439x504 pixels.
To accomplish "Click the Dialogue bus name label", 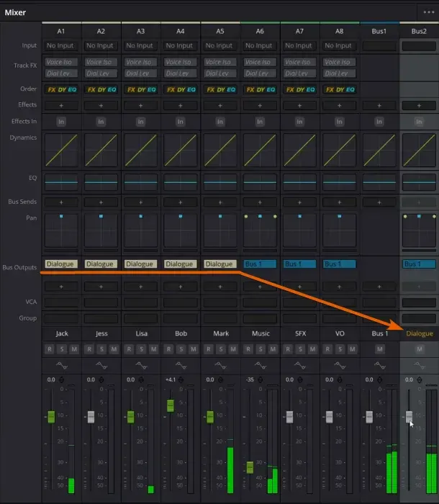I will coord(420,333).
